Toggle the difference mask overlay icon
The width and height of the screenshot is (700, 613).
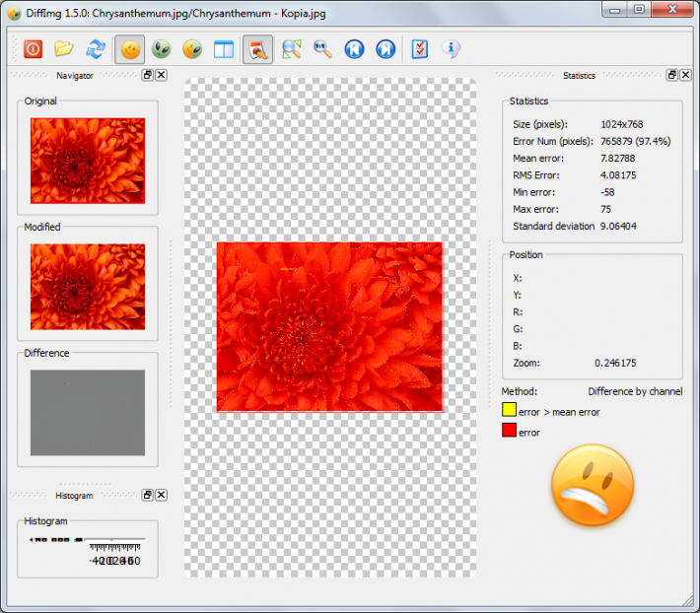(257, 49)
